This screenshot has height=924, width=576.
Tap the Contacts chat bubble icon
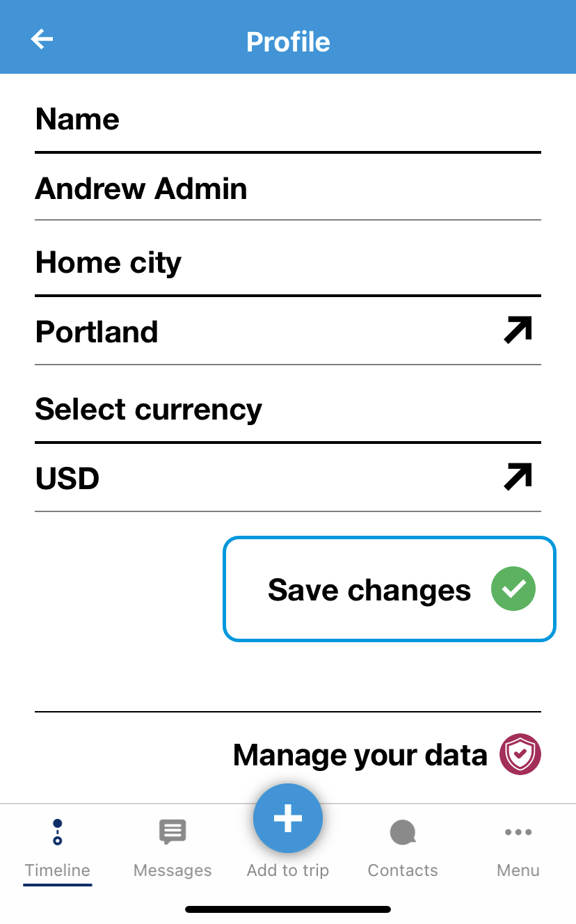403,831
